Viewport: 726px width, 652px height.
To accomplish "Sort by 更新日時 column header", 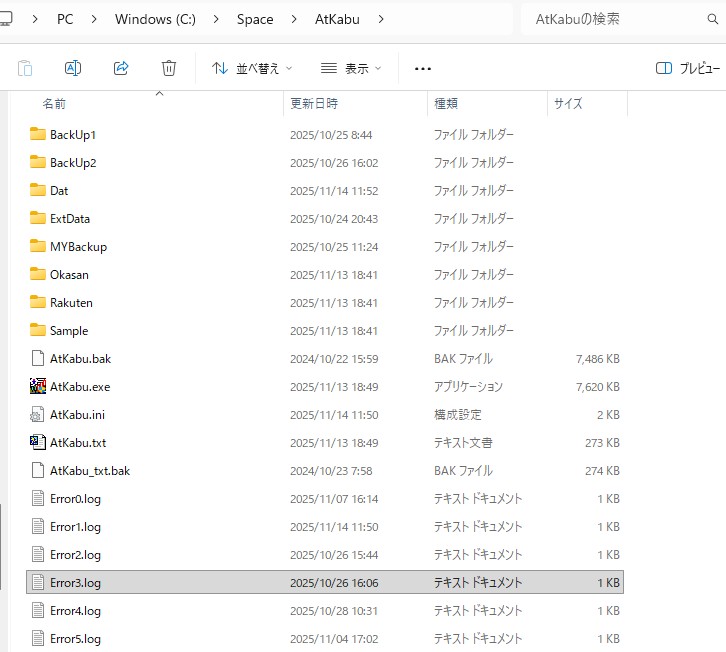I will (x=314, y=103).
